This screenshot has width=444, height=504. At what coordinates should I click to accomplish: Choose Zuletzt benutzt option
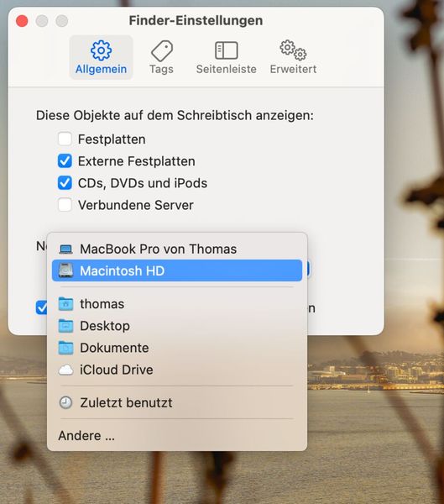[x=177, y=402]
